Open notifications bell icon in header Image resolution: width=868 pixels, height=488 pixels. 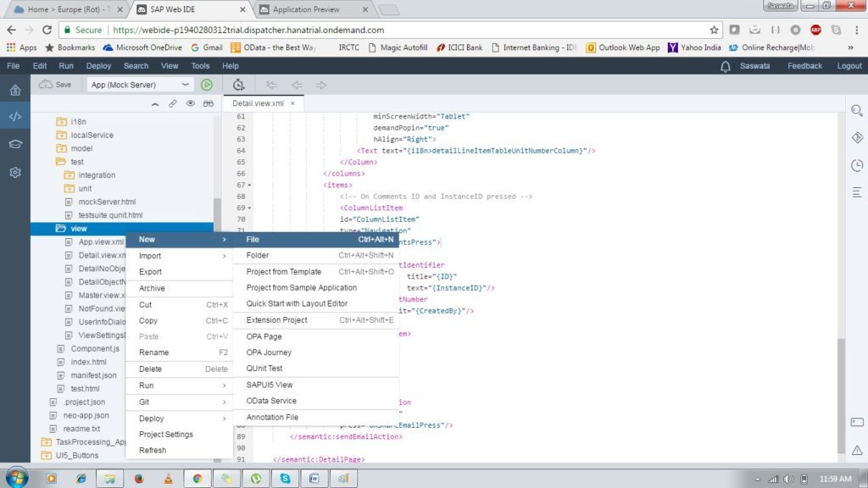tap(726, 66)
